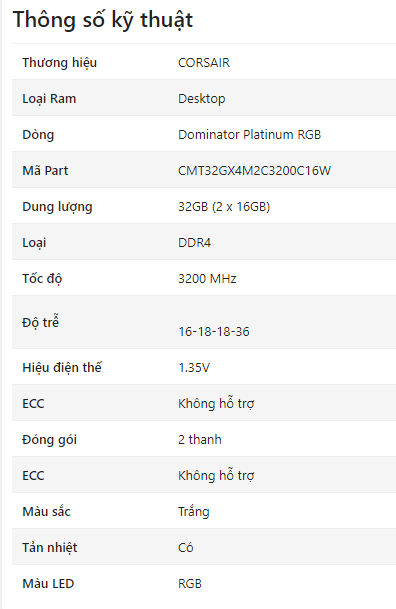Viewport: 396px width, 609px height.
Task: Click the 'Tốc độ' label
Action: (42, 278)
